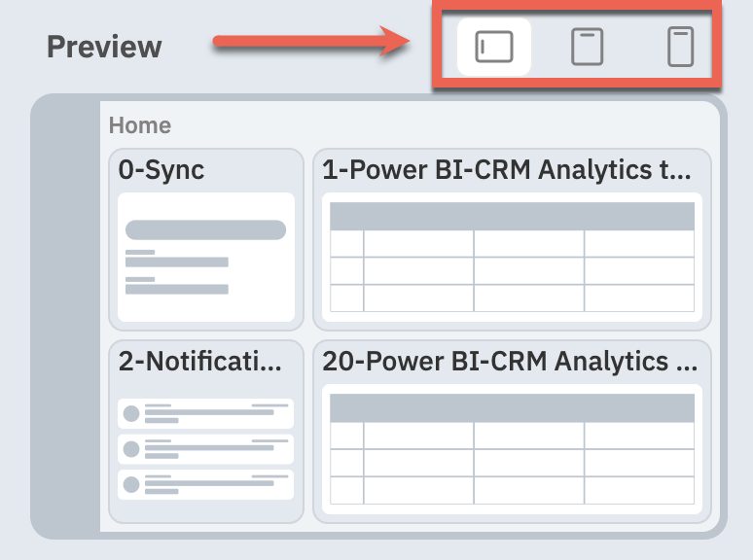Click avatar circle in first notification row

pos(131,413)
